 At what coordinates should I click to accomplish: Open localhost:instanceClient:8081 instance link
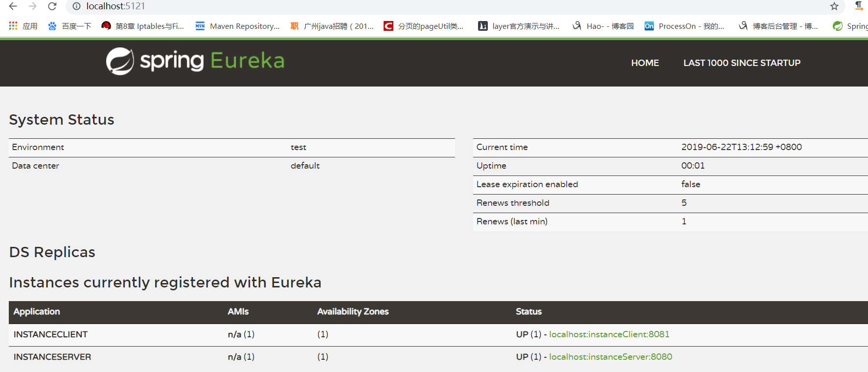(609, 334)
